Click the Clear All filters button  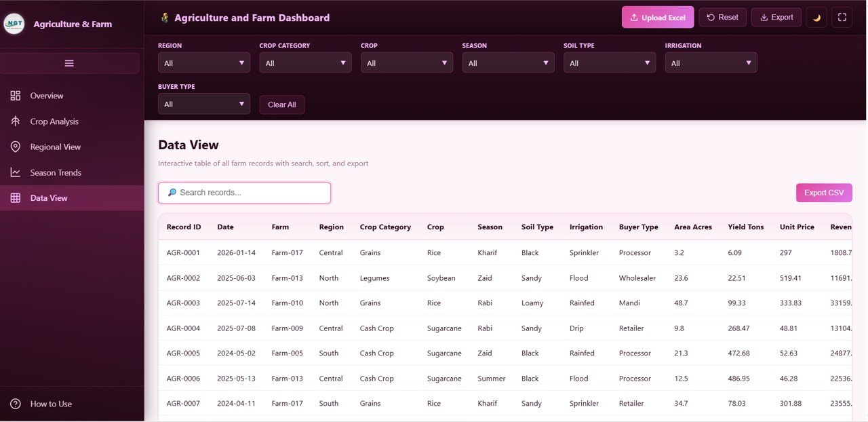coord(281,104)
